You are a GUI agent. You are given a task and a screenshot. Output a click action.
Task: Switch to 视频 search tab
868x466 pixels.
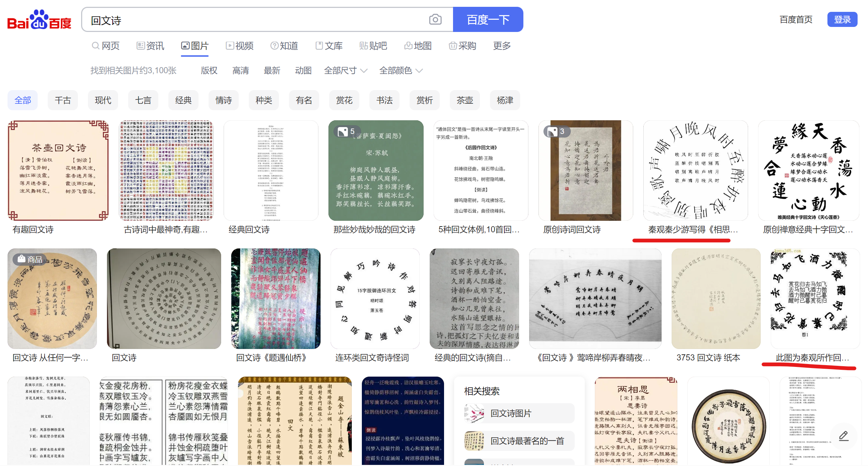pyautogui.click(x=240, y=46)
